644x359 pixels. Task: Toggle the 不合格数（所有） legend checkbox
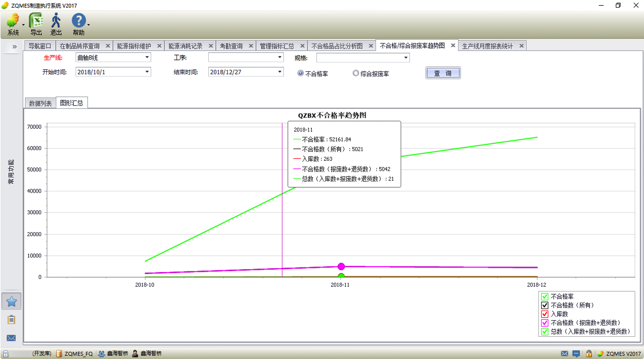coord(545,305)
